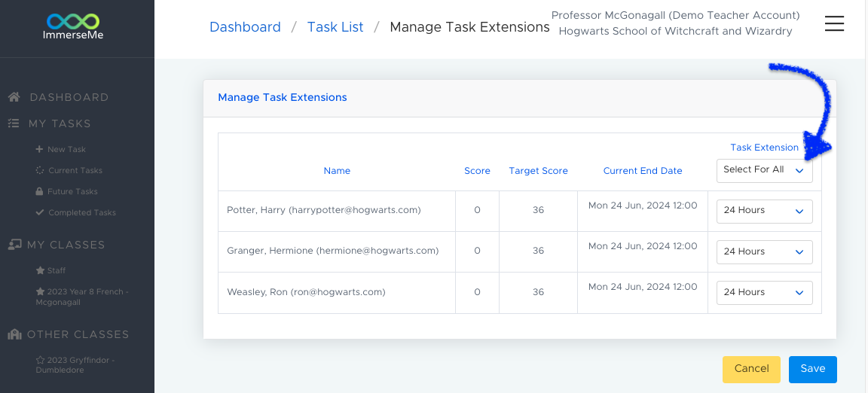
Task: Open the hamburger menu icon
Action: coord(834,24)
